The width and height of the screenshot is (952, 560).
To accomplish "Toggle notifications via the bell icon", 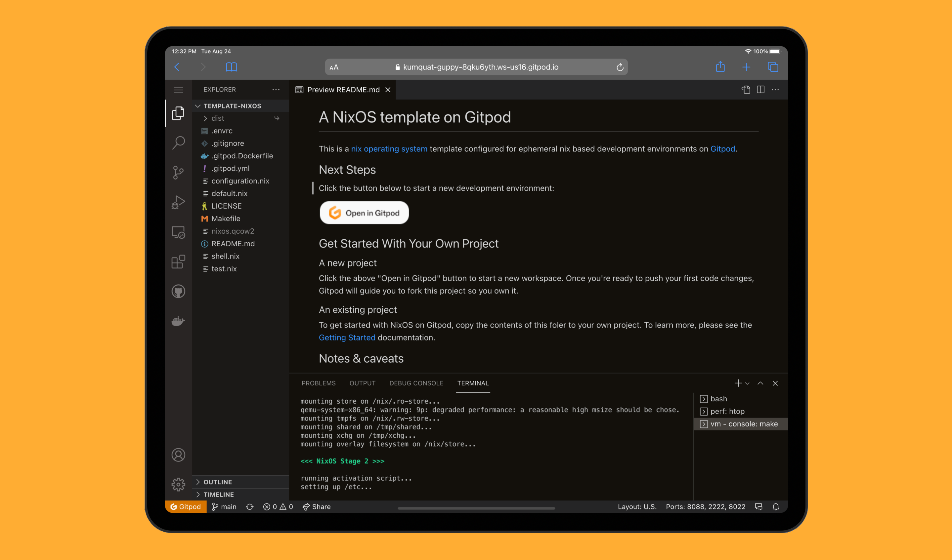I will tap(776, 506).
